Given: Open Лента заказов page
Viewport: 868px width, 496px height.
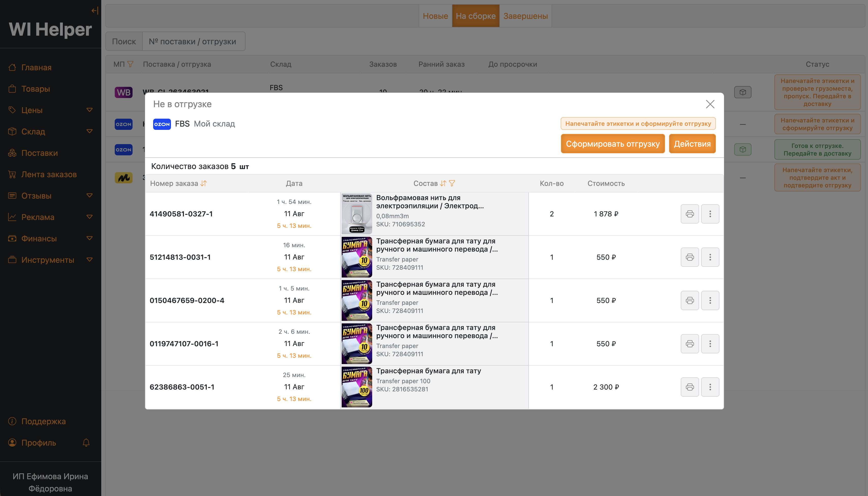Looking at the screenshot, I should tap(49, 174).
